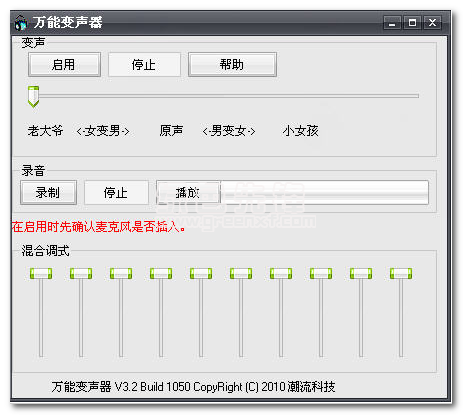
Task: Click the fifth mixer slider handle
Action: [x=201, y=274]
